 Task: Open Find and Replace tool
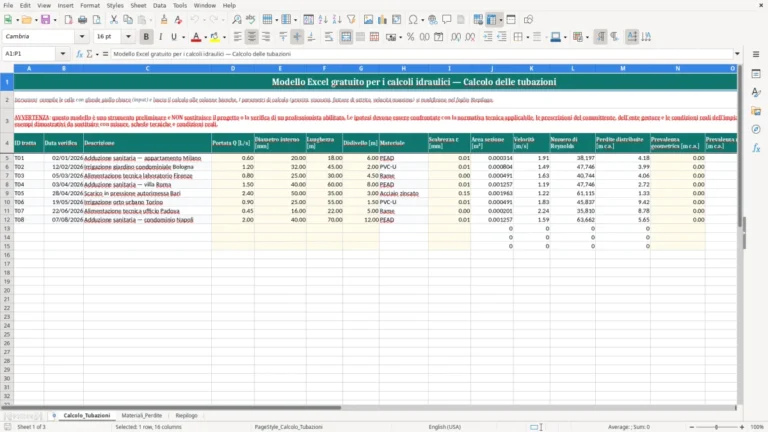click(237, 20)
